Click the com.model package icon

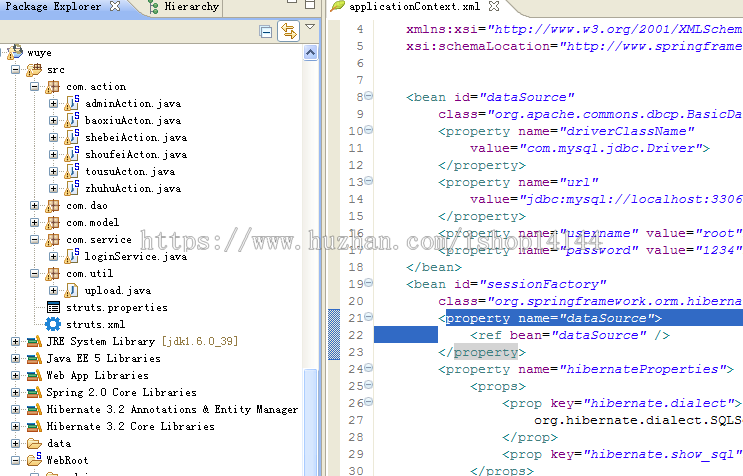(53, 223)
